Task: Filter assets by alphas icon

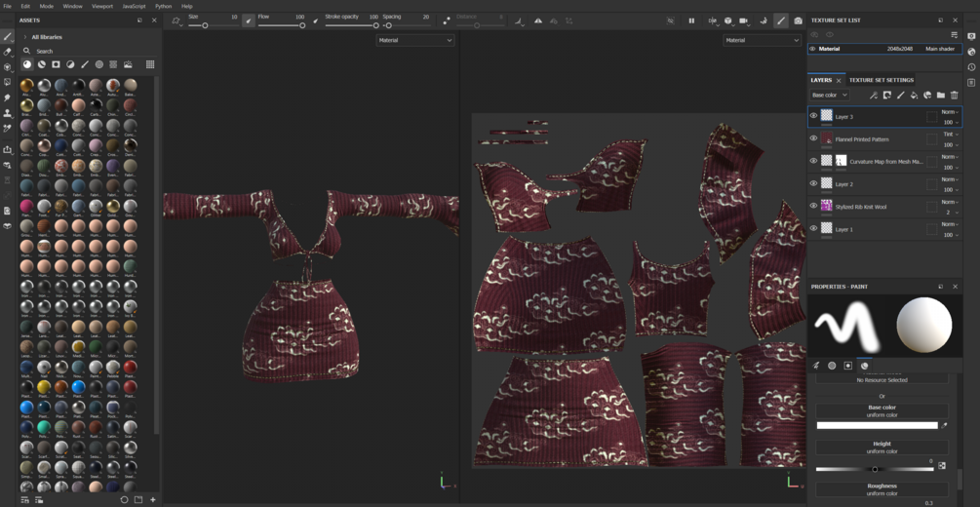Action: tap(99, 64)
